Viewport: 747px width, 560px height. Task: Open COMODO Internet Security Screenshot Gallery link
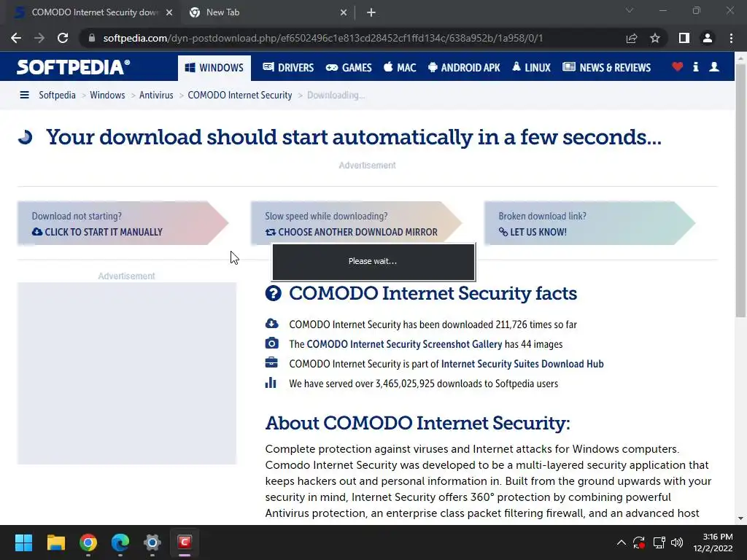coord(404,344)
